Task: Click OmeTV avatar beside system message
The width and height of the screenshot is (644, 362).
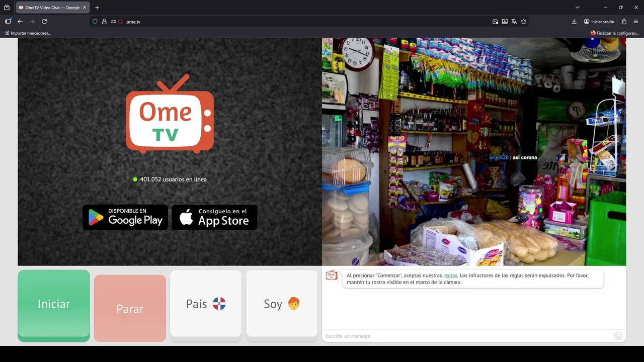Action: tap(332, 275)
